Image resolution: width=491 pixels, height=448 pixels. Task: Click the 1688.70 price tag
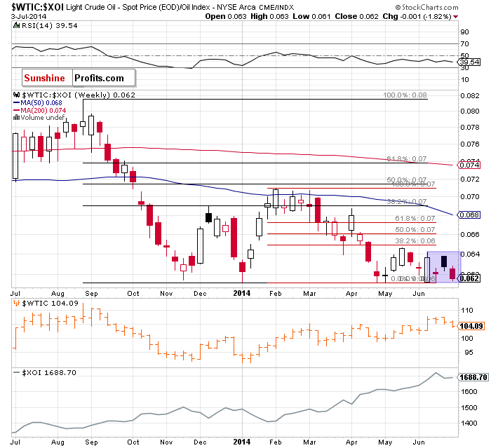tap(473, 377)
